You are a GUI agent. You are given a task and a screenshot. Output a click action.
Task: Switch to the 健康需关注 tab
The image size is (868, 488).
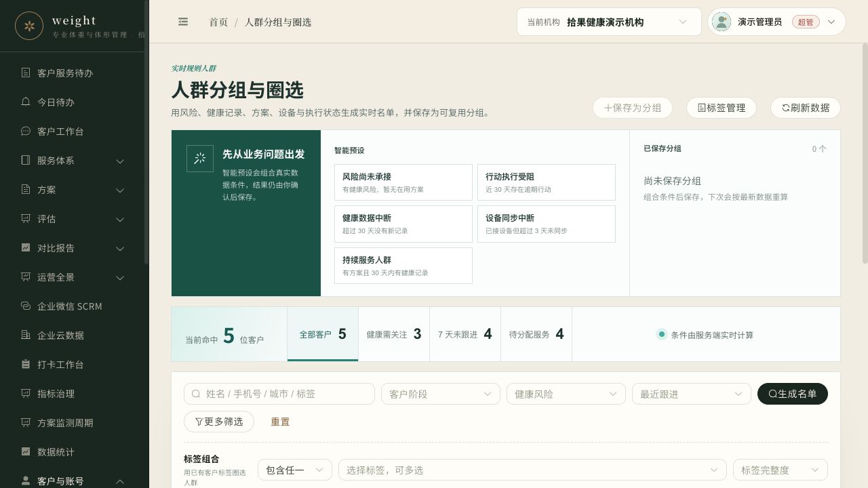(x=394, y=333)
